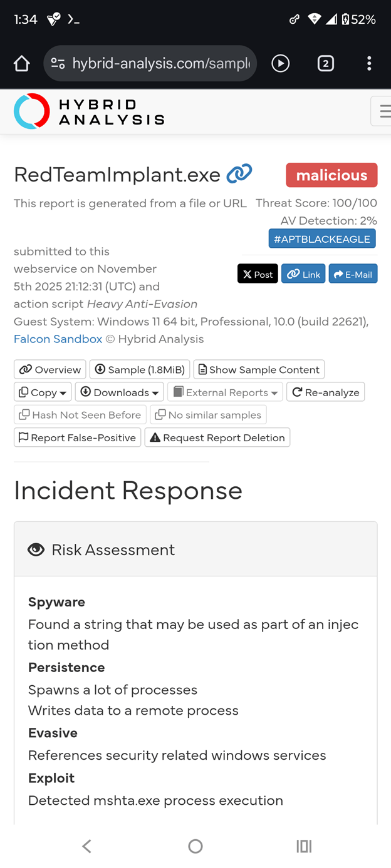
Task: Click Report False-Positive button
Action: (x=77, y=437)
